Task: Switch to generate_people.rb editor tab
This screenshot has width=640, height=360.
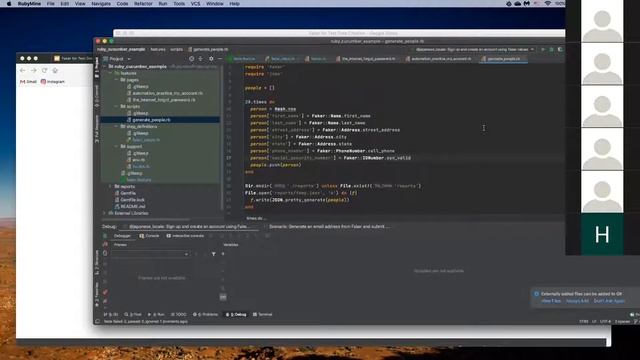Action: point(504,59)
